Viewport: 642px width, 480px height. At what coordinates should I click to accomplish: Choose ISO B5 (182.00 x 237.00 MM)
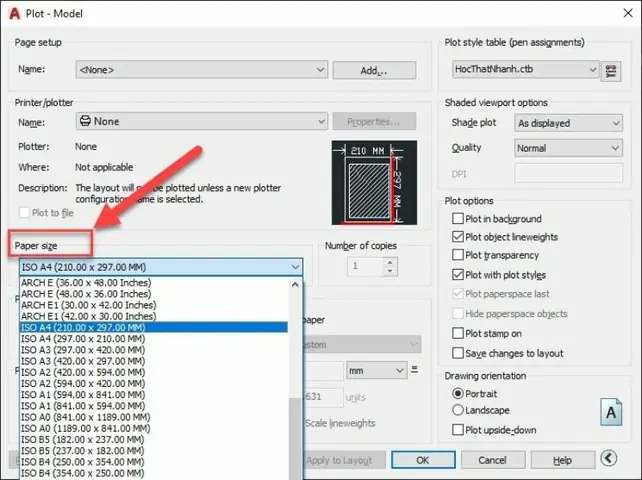(154, 439)
